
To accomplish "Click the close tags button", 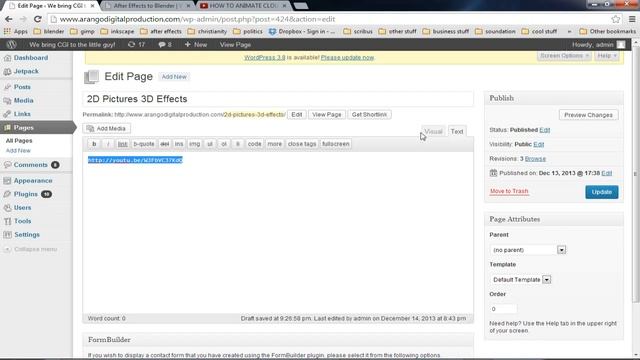I will click(x=302, y=144).
